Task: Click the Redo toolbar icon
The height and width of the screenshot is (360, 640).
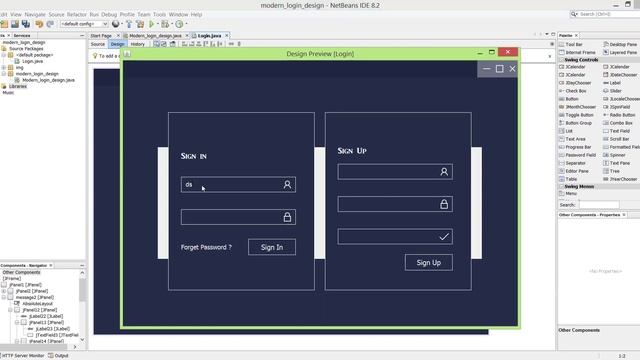Action: tap(50, 24)
